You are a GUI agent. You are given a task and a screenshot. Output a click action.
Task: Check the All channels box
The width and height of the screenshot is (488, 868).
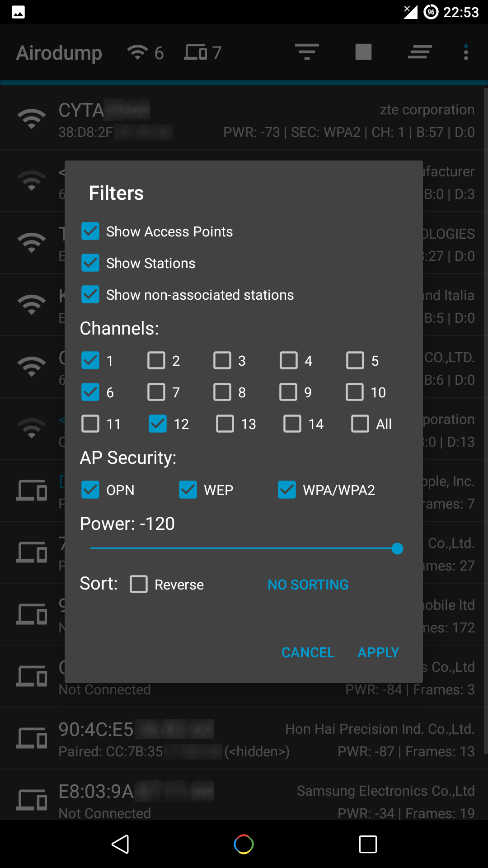click(360, 424)
